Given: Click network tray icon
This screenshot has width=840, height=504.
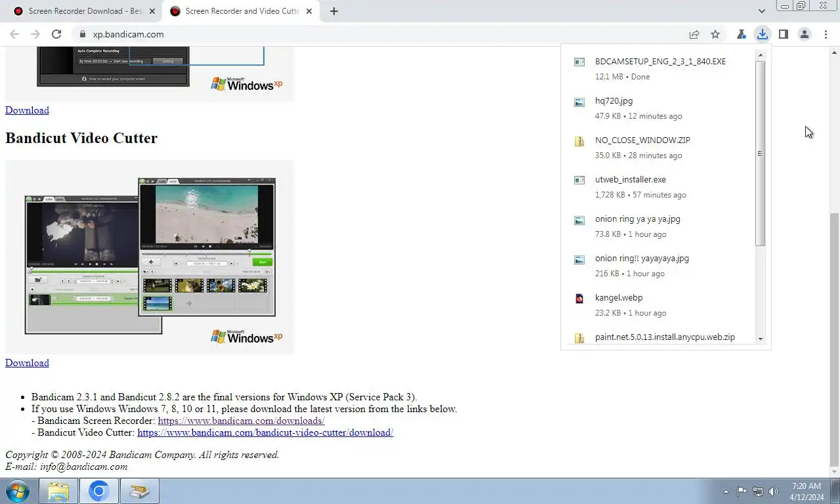Looking at the screenshot, I should click(x=758, y=491).
